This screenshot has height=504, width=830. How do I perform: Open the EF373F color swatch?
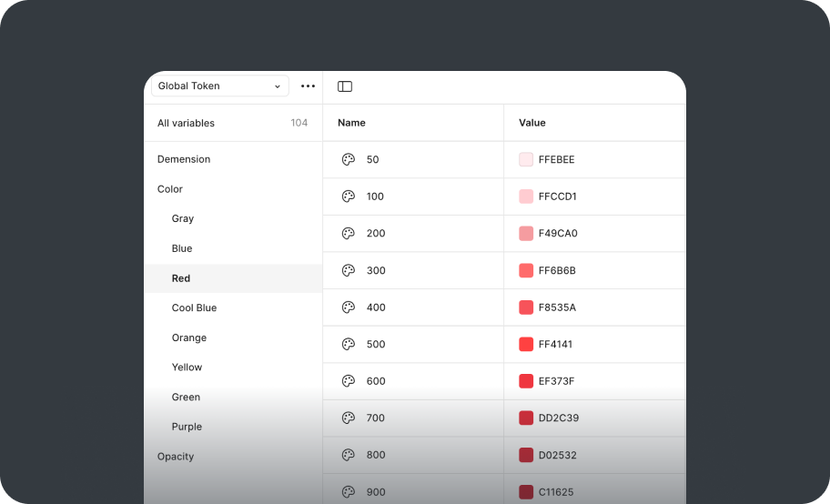pyautogui.click(x=526, y=380)
